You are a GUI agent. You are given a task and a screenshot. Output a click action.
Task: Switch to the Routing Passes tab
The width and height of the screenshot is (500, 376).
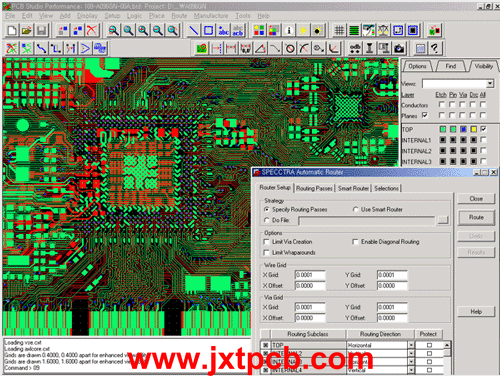point(314,188)
